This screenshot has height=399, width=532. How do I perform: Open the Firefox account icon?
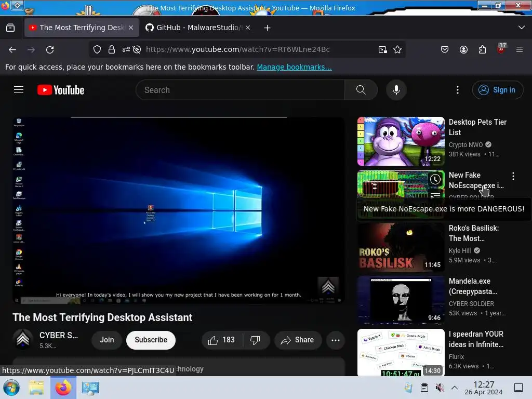click(463, 49)
